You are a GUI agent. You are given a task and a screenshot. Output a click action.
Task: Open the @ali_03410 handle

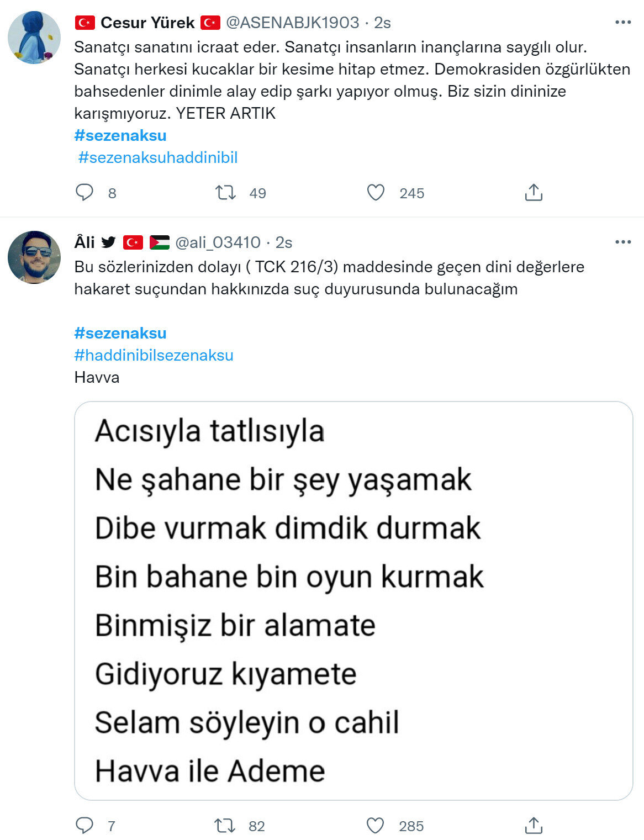point(218,242)
